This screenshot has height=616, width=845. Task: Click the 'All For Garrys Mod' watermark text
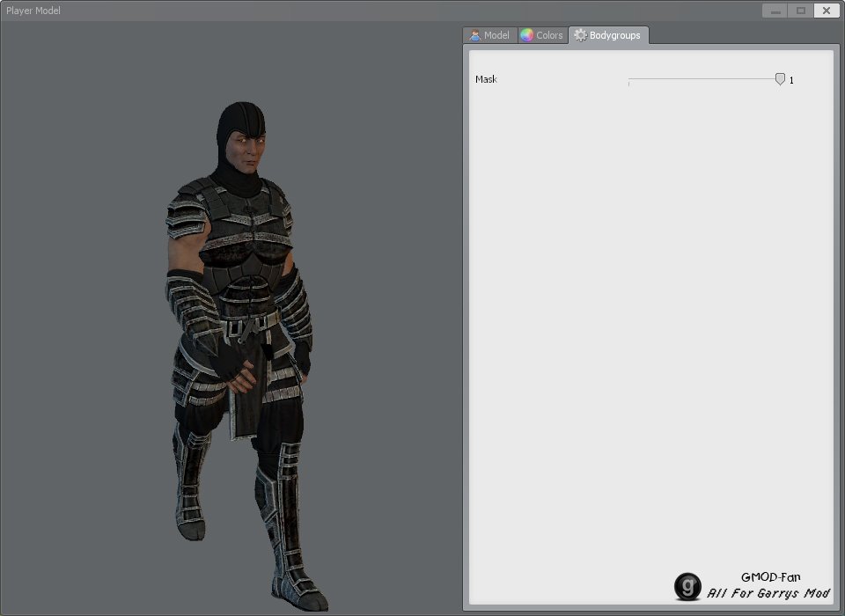[x=768, y=593]
